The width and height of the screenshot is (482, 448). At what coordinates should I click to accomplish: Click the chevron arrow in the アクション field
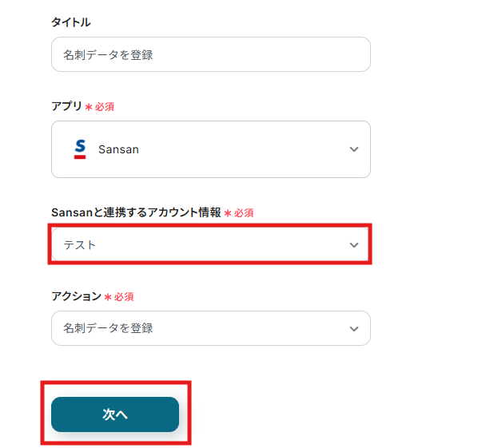click(x=354, y=328)
